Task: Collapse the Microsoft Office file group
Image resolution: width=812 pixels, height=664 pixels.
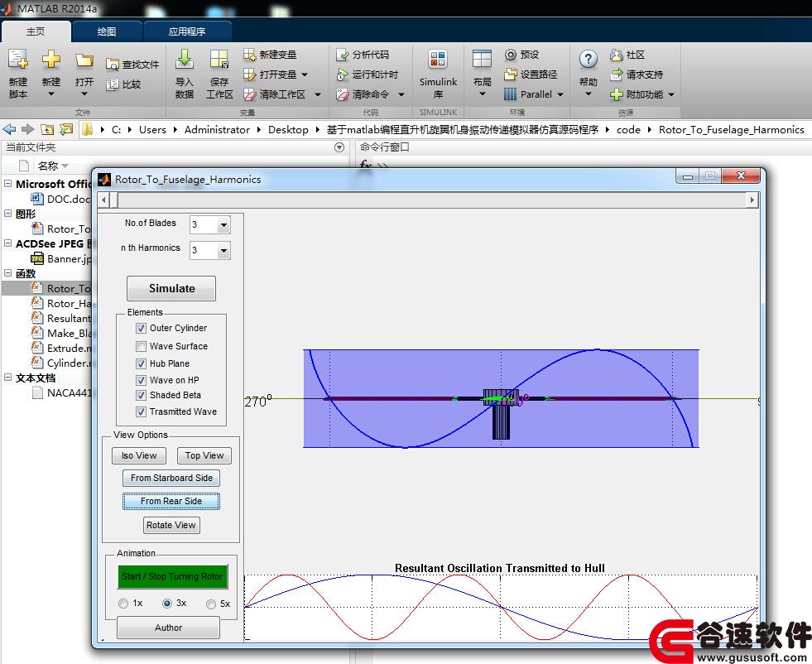Action: tap(7, 183)
